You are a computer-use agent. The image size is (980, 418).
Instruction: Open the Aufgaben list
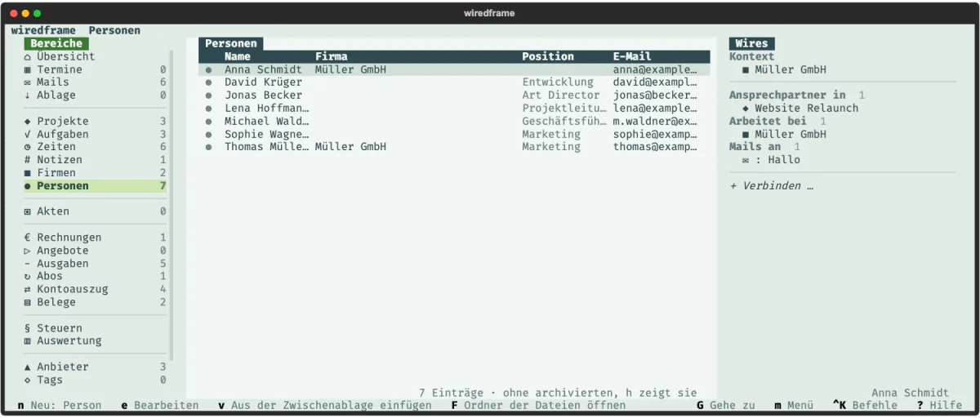96,134
